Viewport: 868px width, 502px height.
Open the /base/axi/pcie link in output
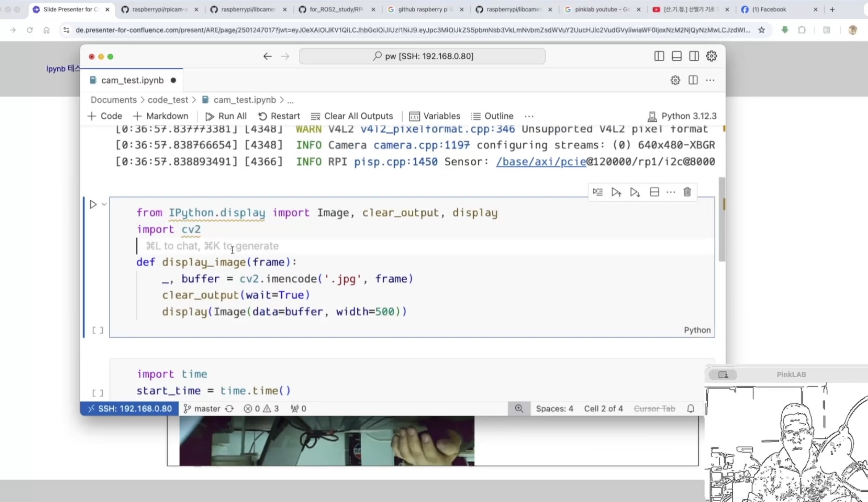(541, 162)
